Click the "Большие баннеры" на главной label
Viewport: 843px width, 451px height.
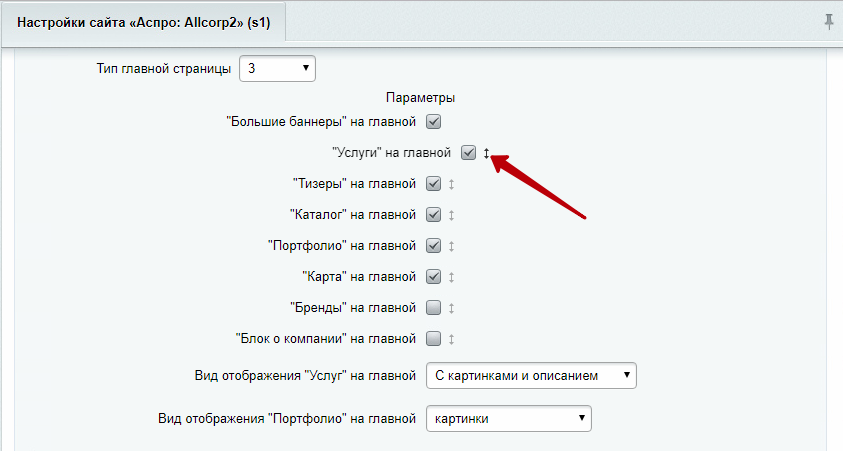(x=322, y=122)
